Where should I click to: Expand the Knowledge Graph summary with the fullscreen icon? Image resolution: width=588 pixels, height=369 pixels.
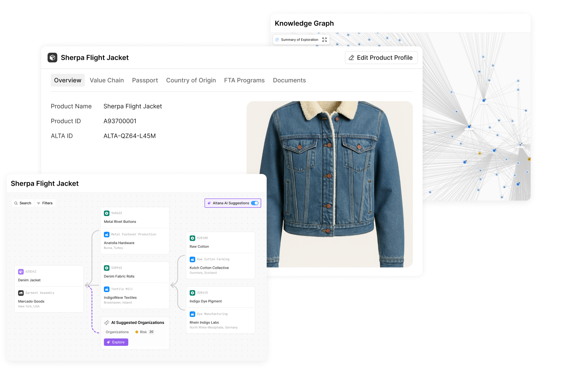point(324,40)
